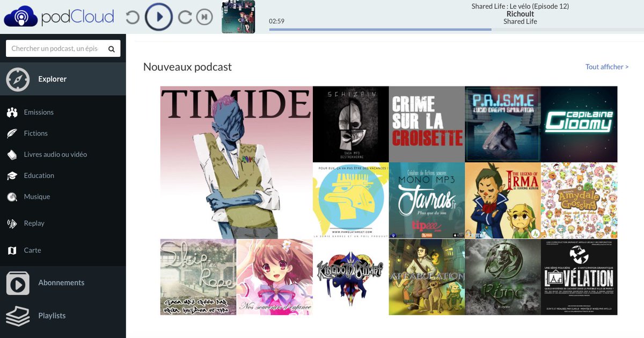644x338 pixels.
Task: Rewind playback with the back arrow
Action: pos(133,18)
